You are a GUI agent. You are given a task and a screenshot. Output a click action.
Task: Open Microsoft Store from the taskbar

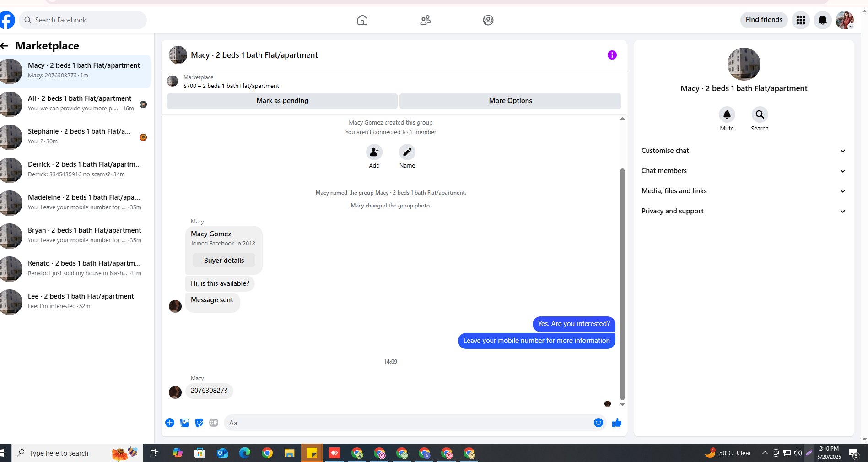coord(200,453)
